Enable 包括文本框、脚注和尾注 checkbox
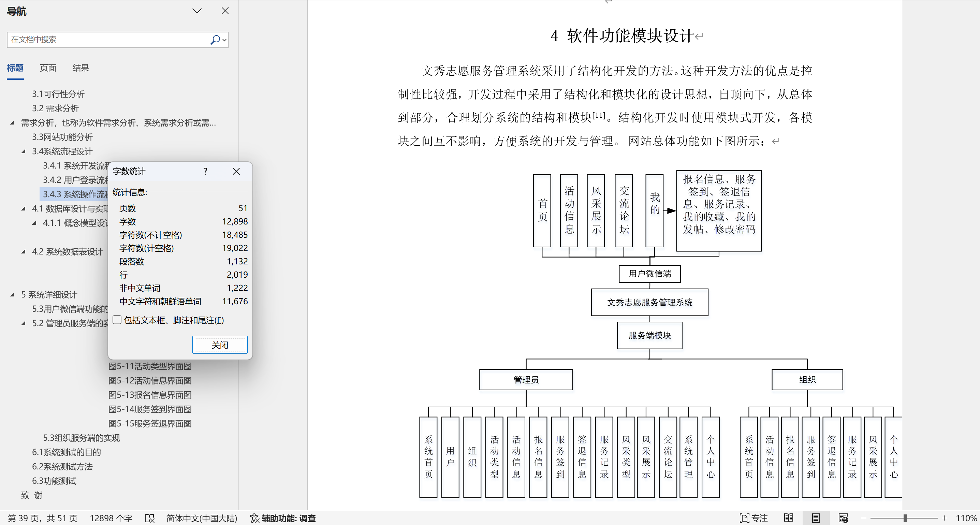The height and width of the screenshot is (525, 980). point(117,320)
